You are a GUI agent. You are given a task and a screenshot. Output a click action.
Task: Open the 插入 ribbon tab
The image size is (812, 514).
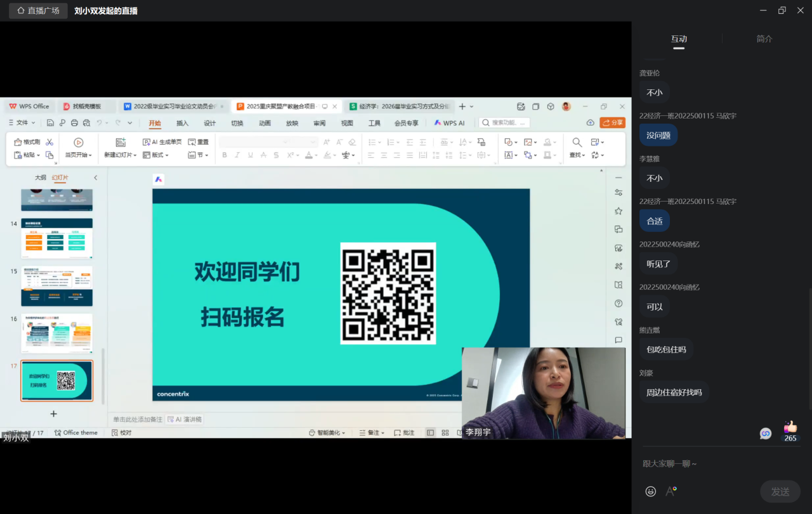point(182,123)
